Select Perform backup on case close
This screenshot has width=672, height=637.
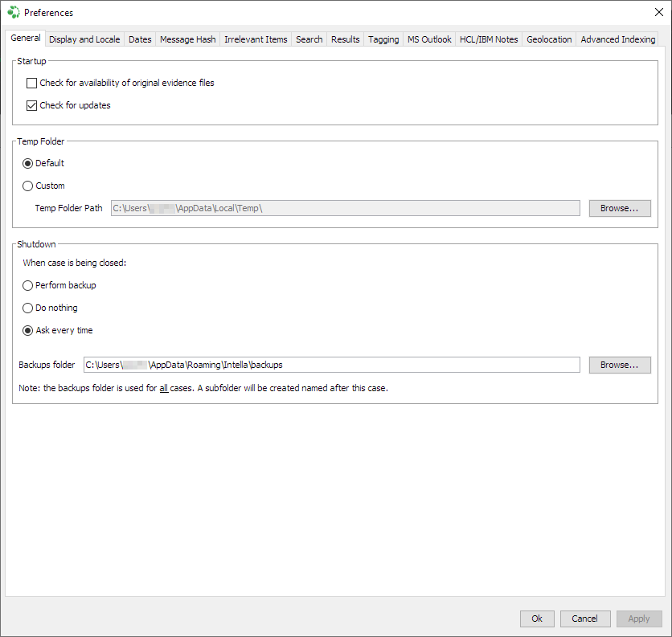(28, 285)
